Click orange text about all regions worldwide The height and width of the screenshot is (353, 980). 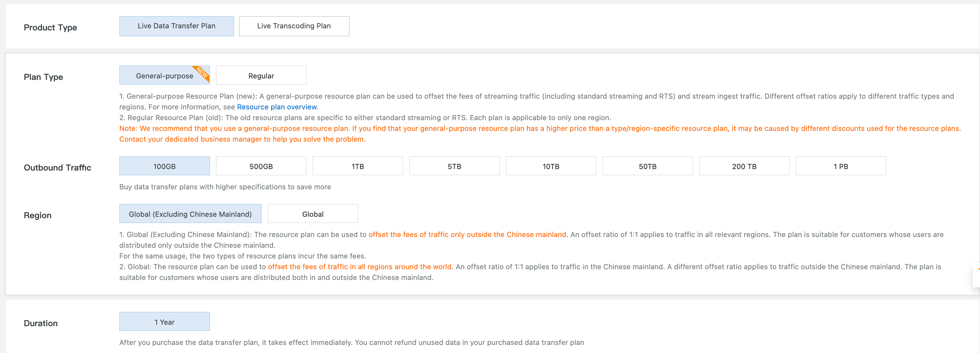(x=359, y=267)
